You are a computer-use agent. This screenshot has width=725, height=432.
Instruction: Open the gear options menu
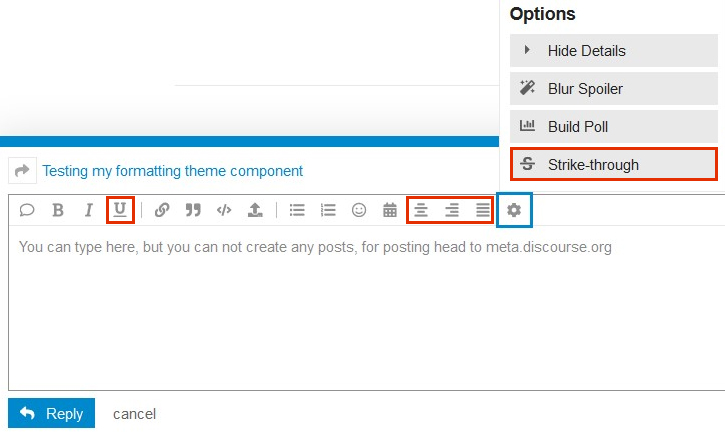tap(514, 210)
